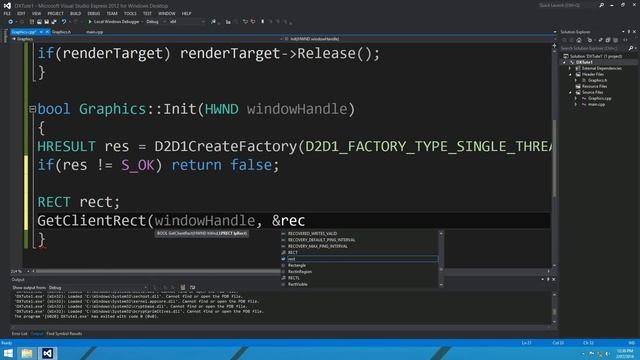The height and width of the screenshot is (360, 640).
Task: Select Graphics.cpp in Solution Explorer
Action: click(x=599, y=98)
